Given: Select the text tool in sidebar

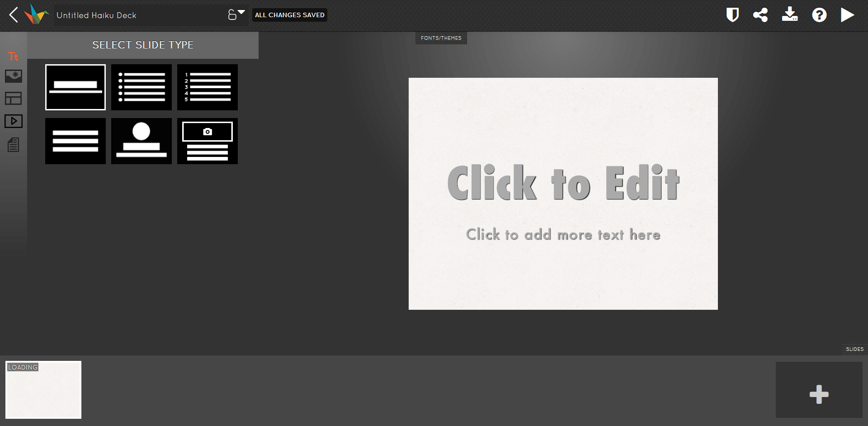Looking at the screenshot, I should pos(13,57).
